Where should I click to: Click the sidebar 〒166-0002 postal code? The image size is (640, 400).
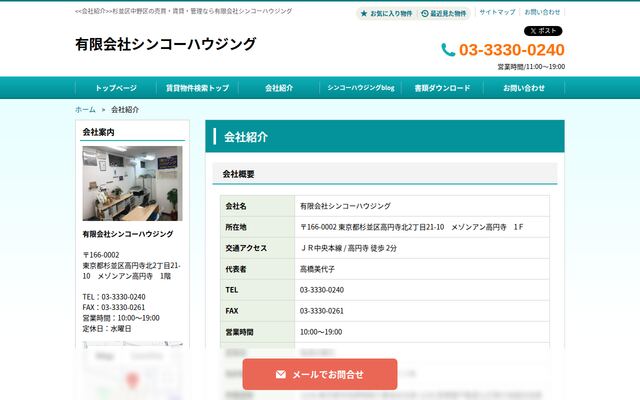[101, 255]
